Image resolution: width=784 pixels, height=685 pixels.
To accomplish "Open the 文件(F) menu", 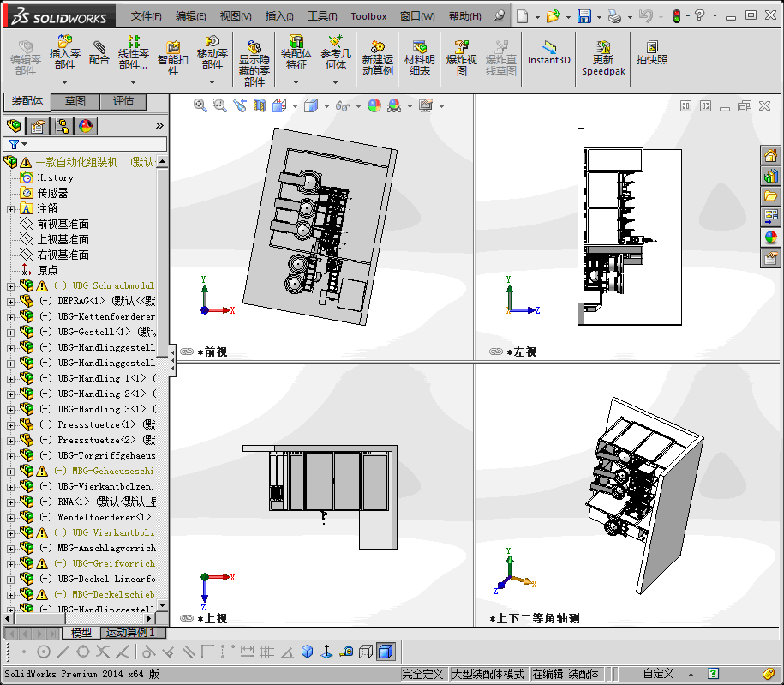I will pyautogui.click(x=146, y=16).
